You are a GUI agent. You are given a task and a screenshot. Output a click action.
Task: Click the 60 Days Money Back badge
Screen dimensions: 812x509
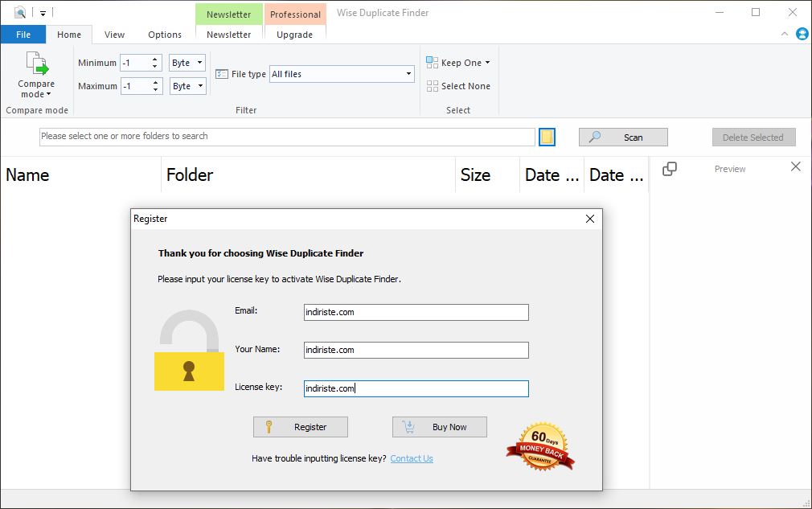pos(541,445)
